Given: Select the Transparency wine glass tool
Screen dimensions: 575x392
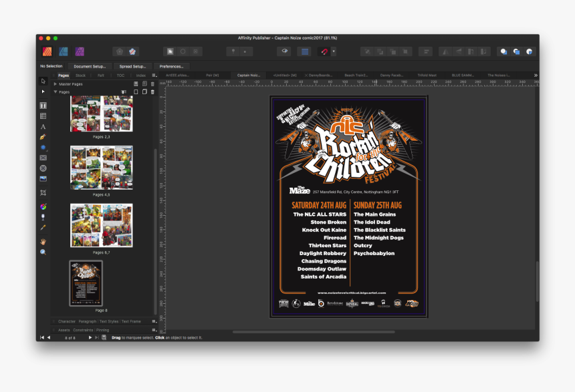Looking at the screenshot, I should click(43, 217).
